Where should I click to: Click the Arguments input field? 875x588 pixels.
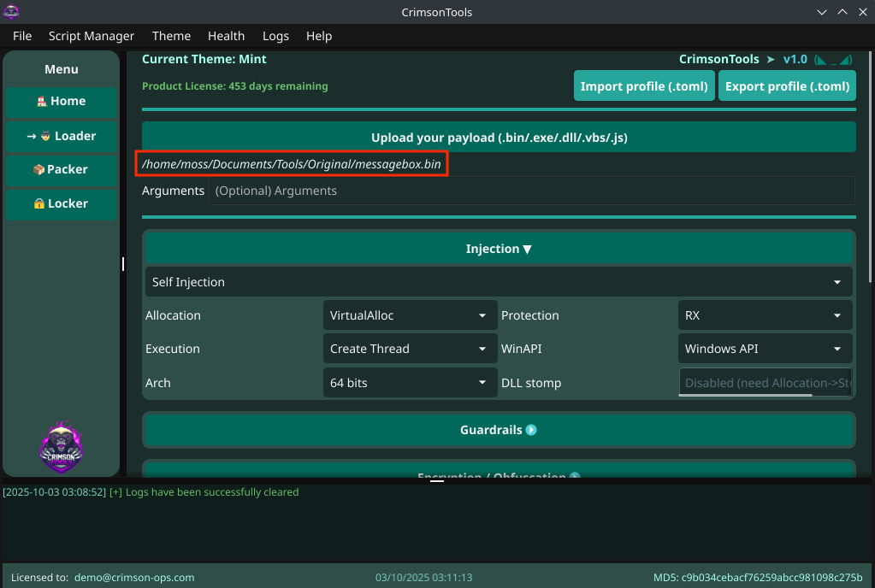point(530,190)
